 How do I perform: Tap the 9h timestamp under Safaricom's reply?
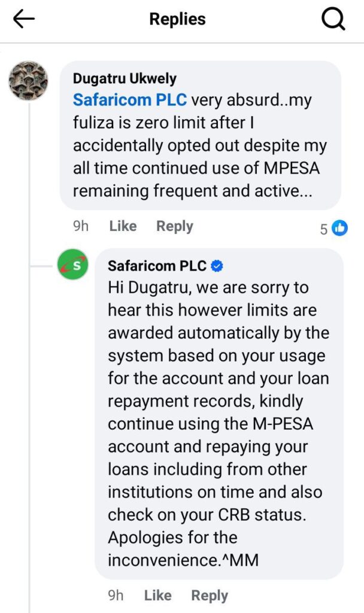click(116, 596)
